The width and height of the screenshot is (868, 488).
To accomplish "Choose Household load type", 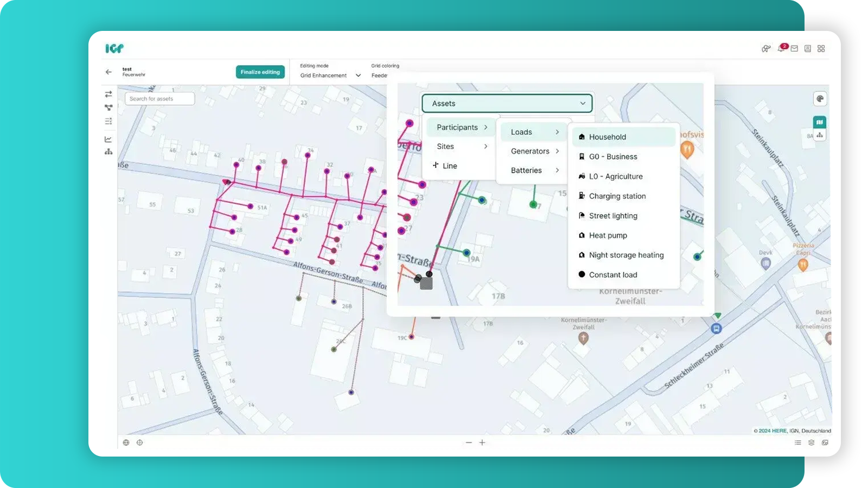I will point(624,137).
